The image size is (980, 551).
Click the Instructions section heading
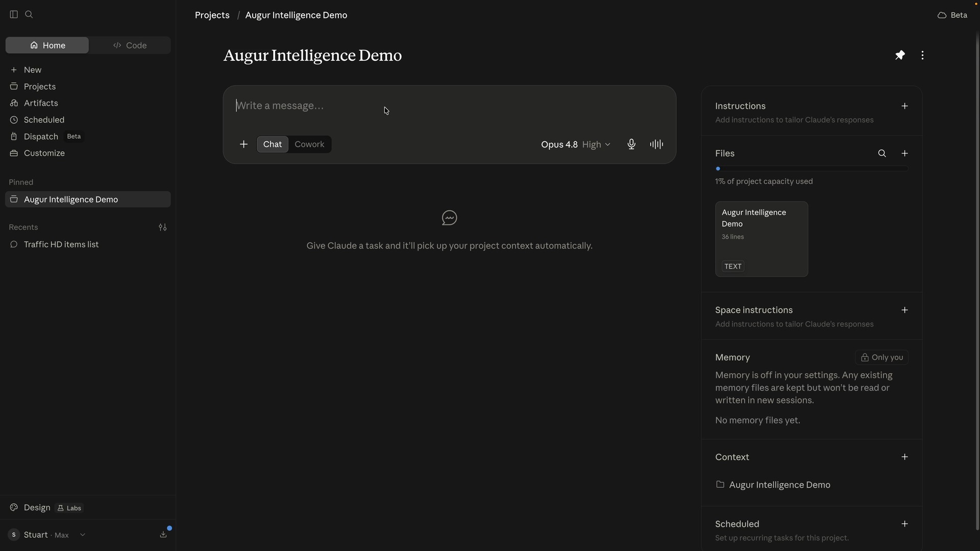pos(740,106)
